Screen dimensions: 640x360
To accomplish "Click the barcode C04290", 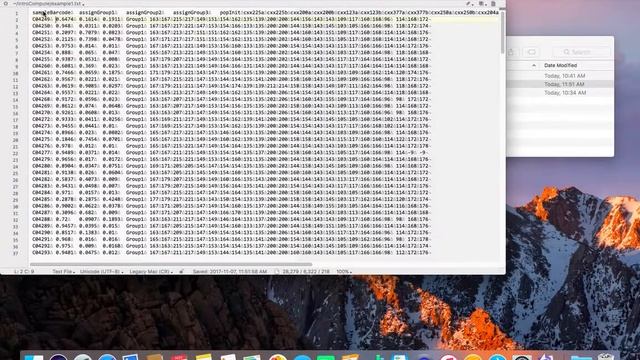I will point(42,232).
